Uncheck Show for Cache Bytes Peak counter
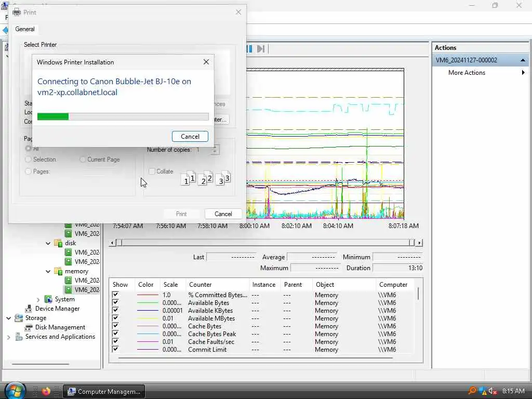Image resolution: width=532 pixels, height=399 pixels. click(115, 334)
